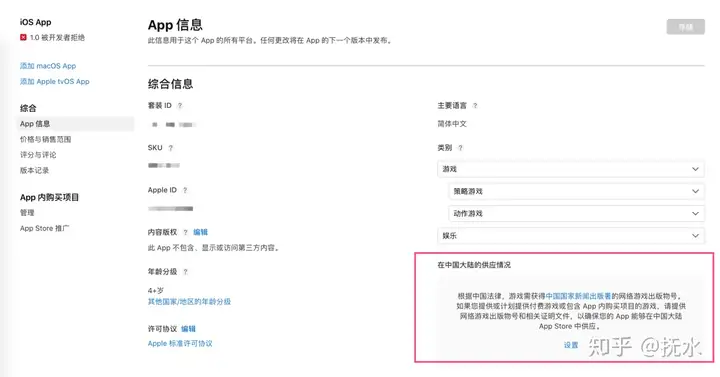Open the 游戏 primary category dropdown

(570, 169)
